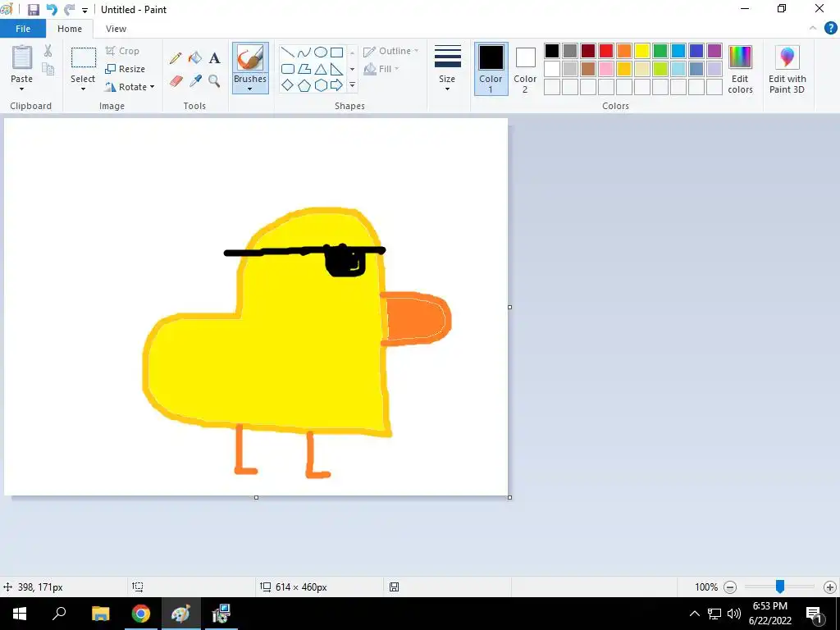Collapse the ribbon with chevron
The width and height of the screenshot is (840, 630).
pyautogui.click(x=813, y=28)
